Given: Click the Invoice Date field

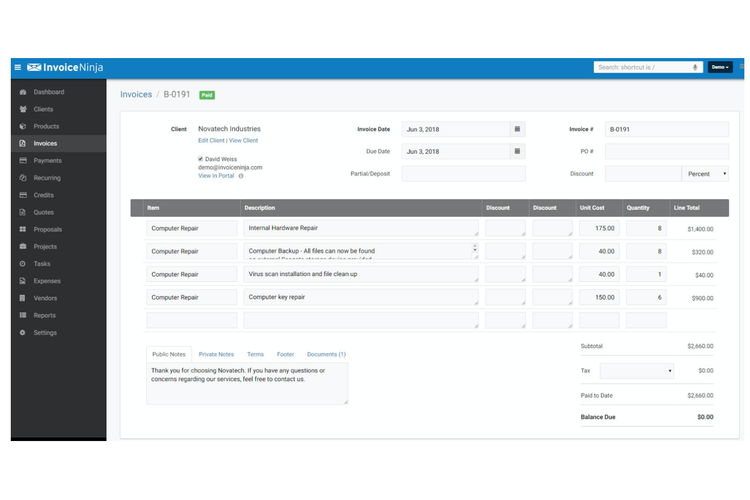Looking at the screenshot, I should [x=456, y=129].
